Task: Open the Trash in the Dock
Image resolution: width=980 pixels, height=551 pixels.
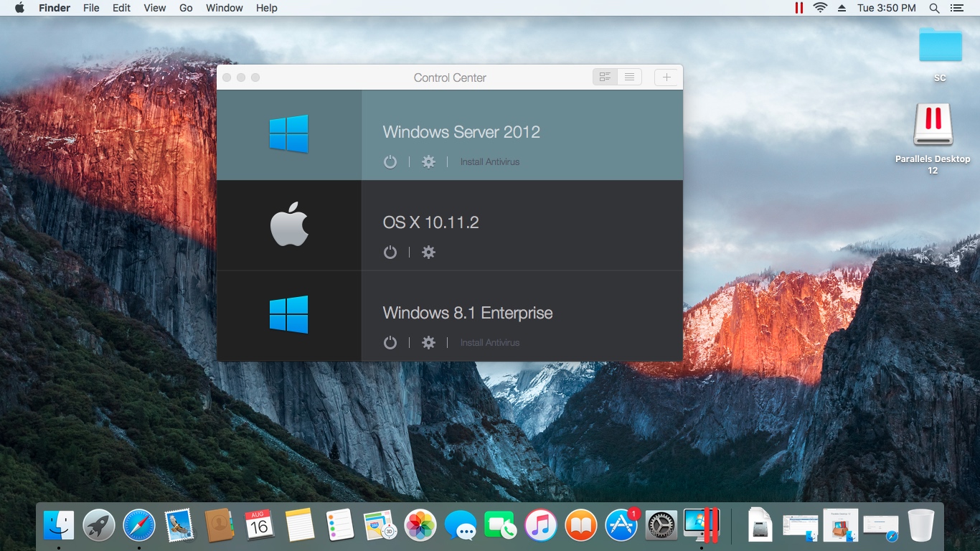Action: point(921,525)
